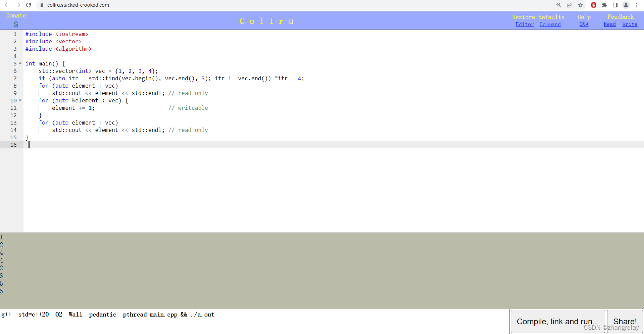The height and width of the screenshot is (334, 644).
Task: Click the address bar URL
Action: 78,5
